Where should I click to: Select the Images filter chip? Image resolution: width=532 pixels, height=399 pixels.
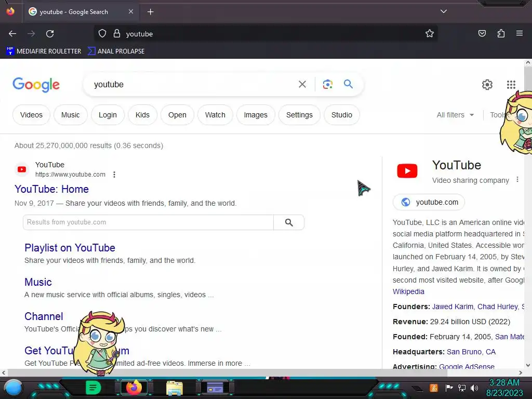point(256,115)
